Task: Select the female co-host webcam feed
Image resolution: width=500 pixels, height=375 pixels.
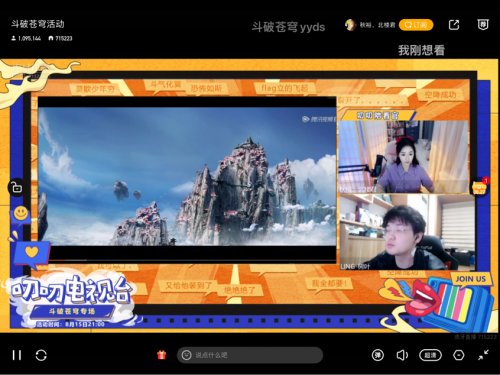Action: click(404, 157)
